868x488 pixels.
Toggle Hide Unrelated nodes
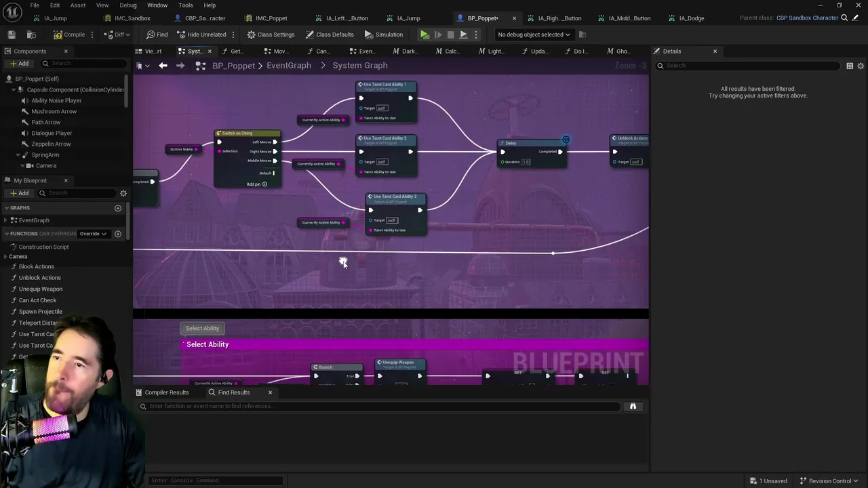[201, 35]
